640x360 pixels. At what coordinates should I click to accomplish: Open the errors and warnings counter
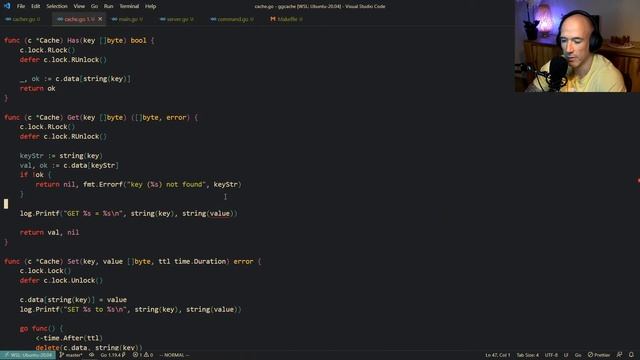coord(143,355)
